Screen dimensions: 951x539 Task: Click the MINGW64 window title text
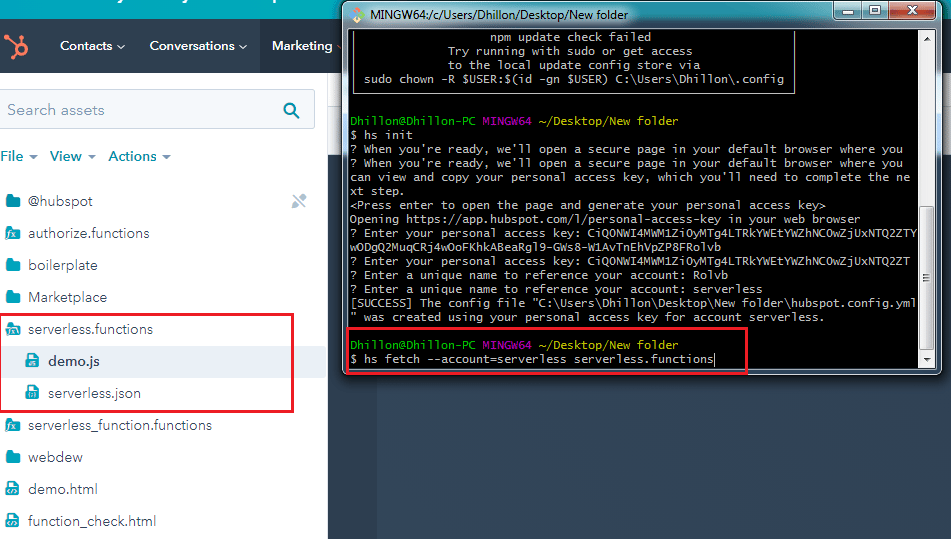(499, 15)
